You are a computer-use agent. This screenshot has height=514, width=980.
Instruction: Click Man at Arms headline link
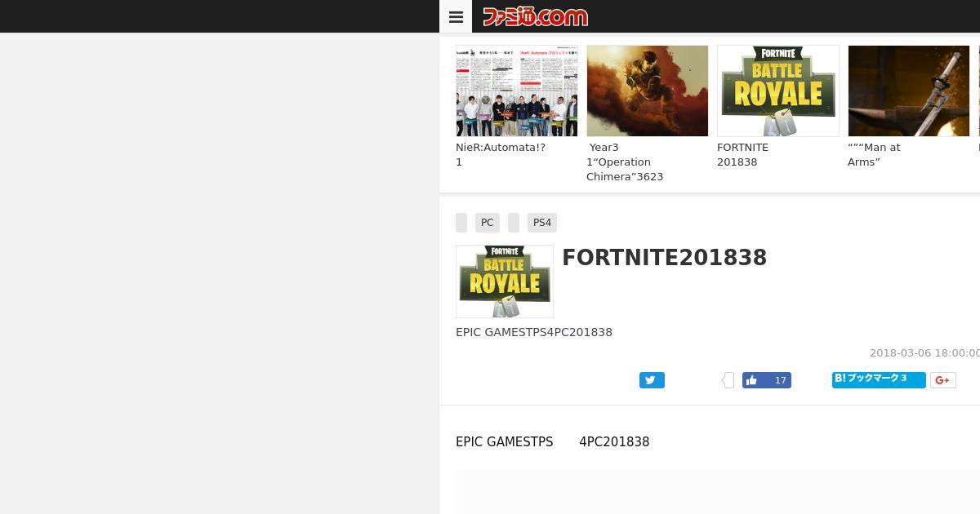pos(874,155)
